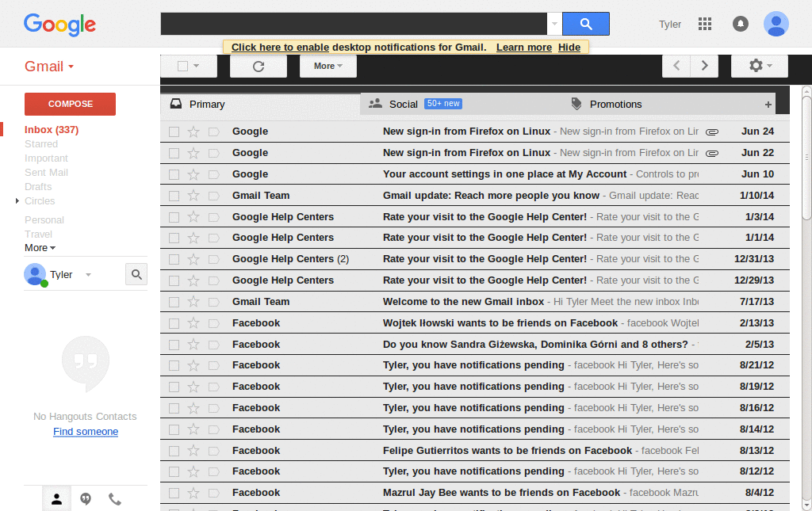Switch to the Promotions tab
This screenshot has width=812, height=511.
(x=615, y=104)
